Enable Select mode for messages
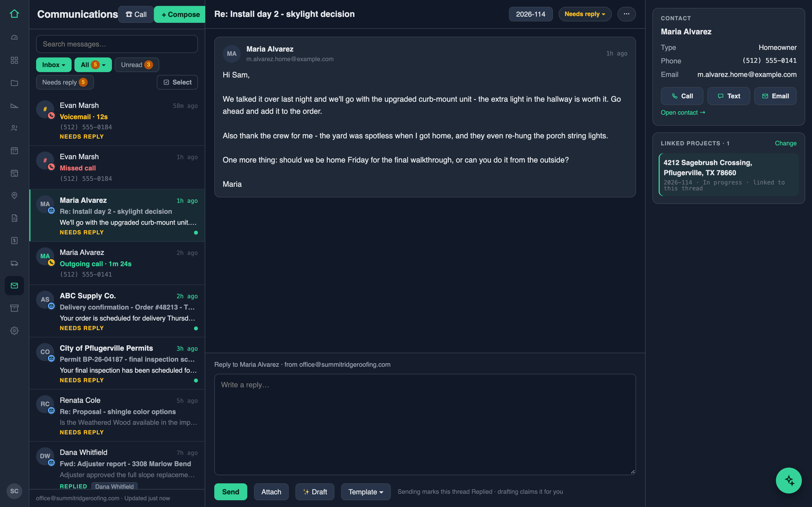The height and width of the screenshot is (507, 812). [177, 82]
